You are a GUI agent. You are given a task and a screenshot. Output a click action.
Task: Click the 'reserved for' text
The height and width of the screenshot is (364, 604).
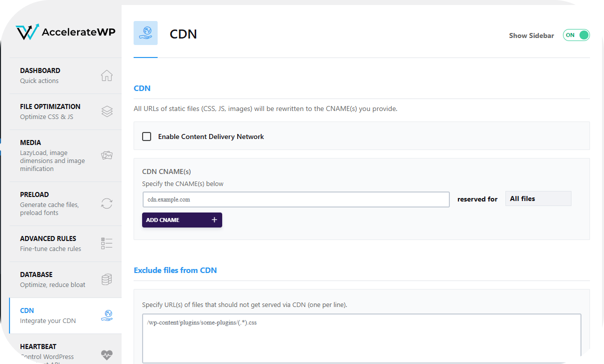[x=477, y=199]
